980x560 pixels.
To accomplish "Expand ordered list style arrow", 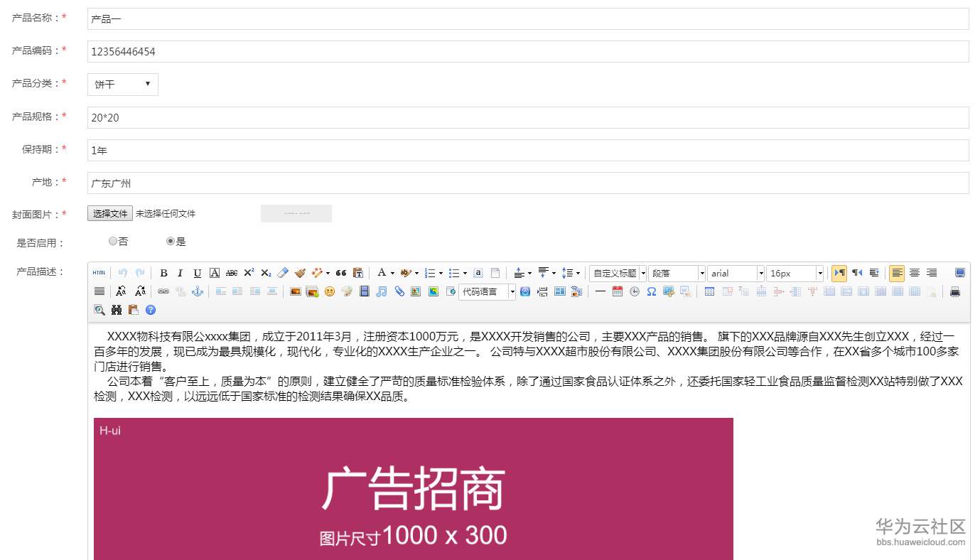I will coord(441,273).
